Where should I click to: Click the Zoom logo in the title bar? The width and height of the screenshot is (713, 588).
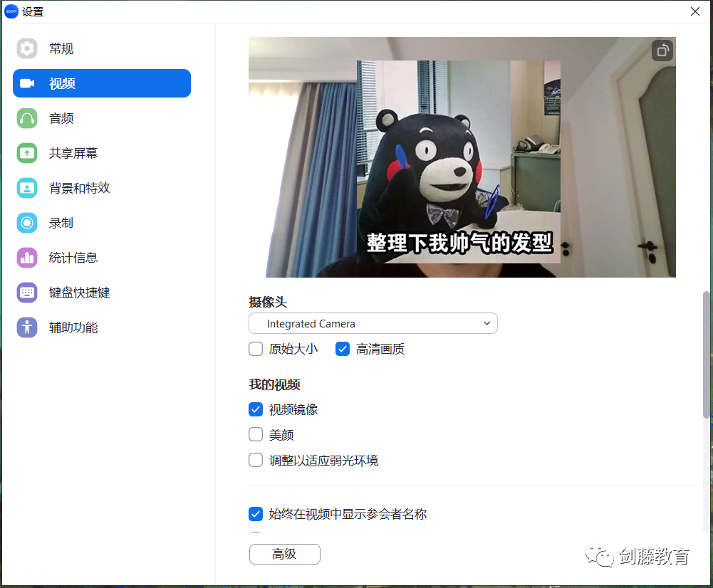pyautogui.click(x=11, y=11)
